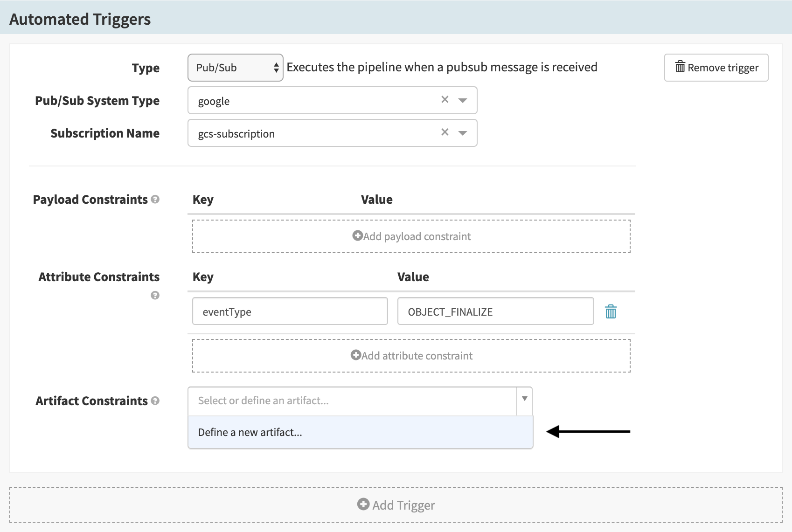Click the 'Select or define an artifact' field
The image size is (792, 532).
pyautogui.click(x=352, y=401)
